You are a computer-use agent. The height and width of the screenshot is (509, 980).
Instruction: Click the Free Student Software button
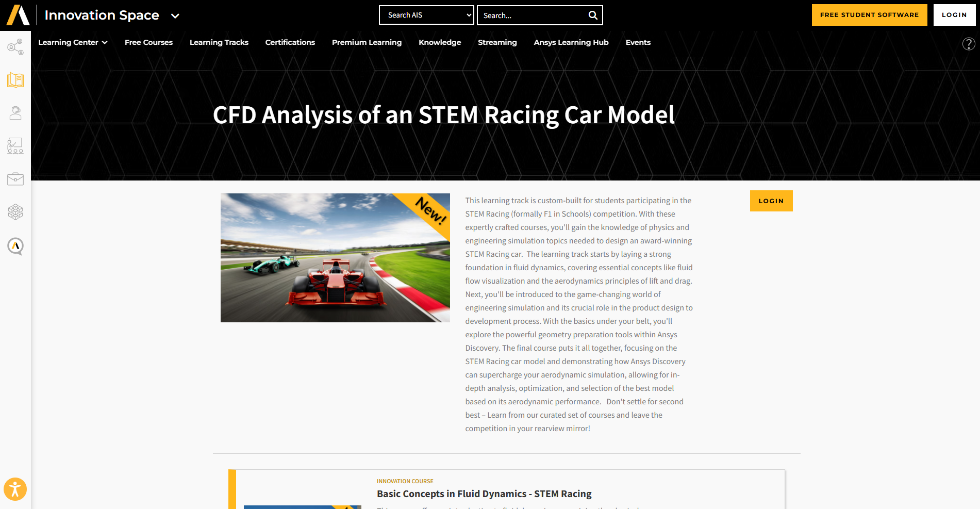pos(869,15)
